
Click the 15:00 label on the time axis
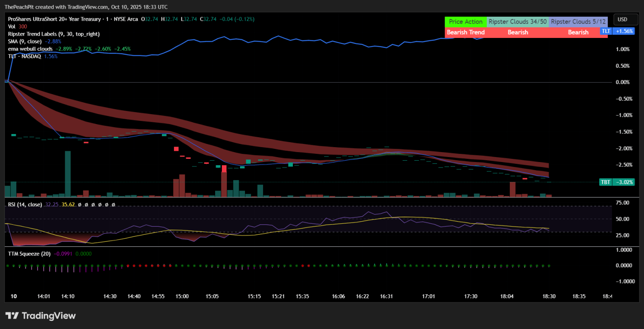(x=182, y=297)
